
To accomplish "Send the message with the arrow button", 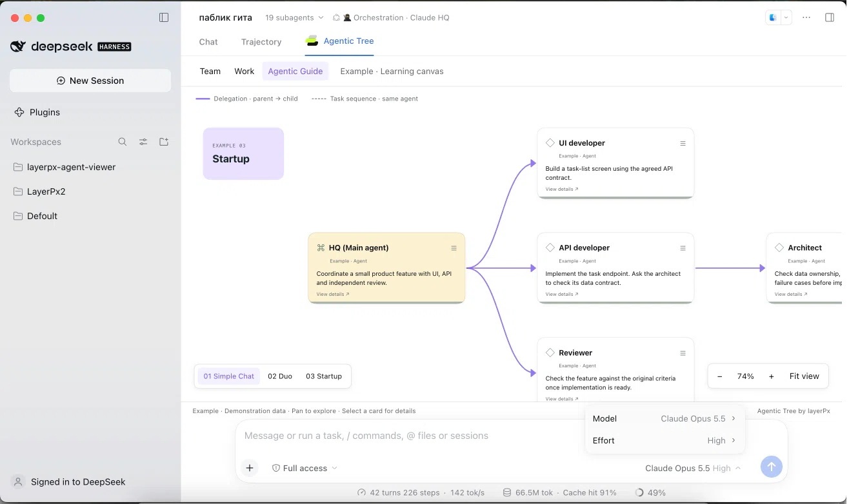I will coord(772,467).
